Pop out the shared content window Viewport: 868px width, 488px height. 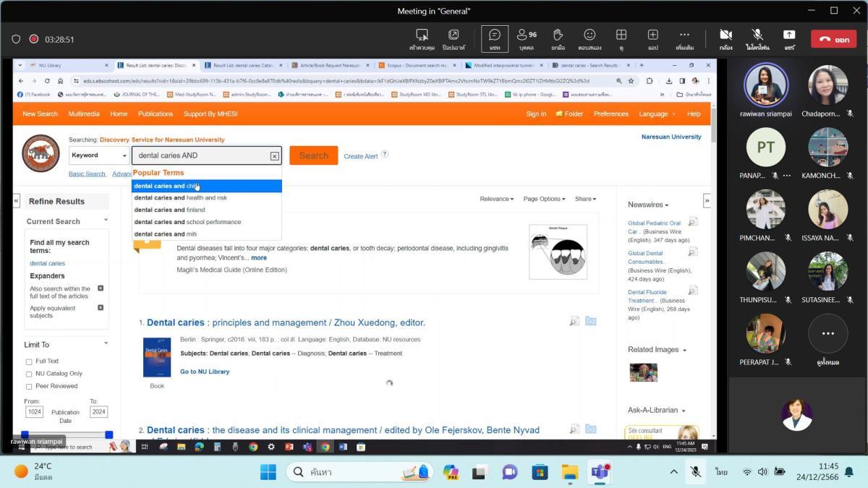click(454, 39)
